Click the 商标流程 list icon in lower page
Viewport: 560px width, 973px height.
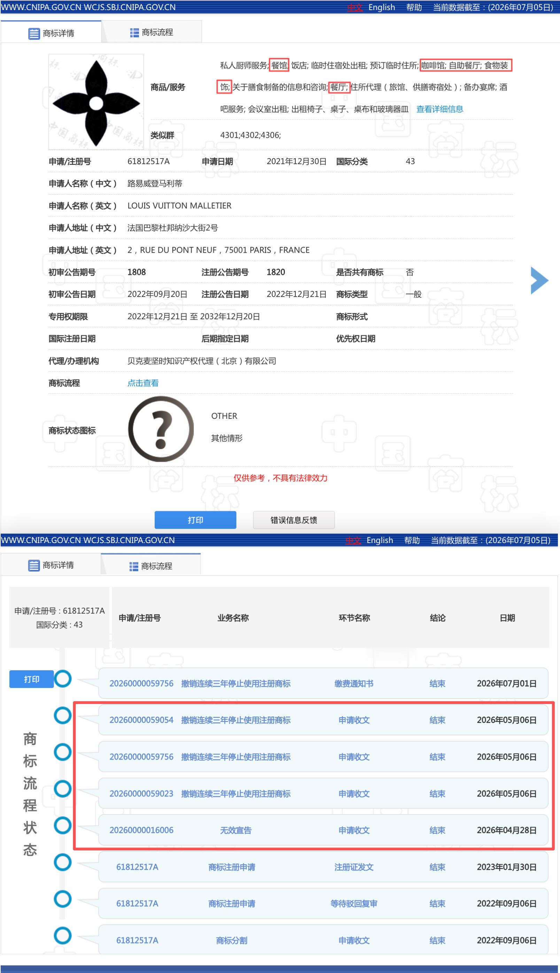(x=133, y=566)
